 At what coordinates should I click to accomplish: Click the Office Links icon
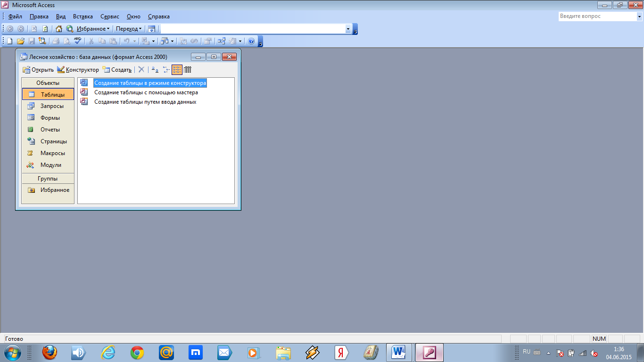point(146,41)
